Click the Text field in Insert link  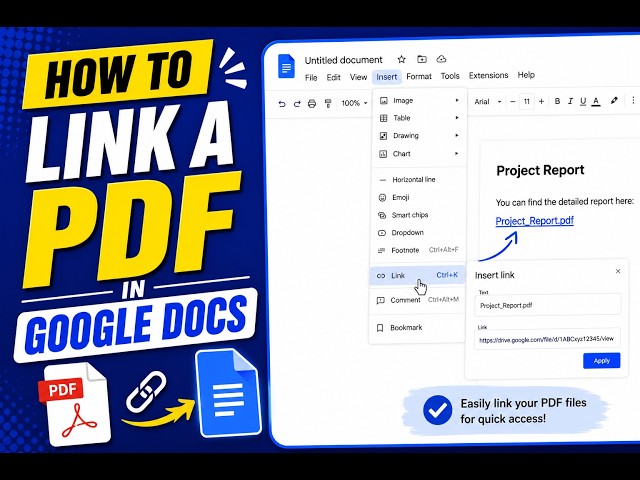tap(548, 305)
